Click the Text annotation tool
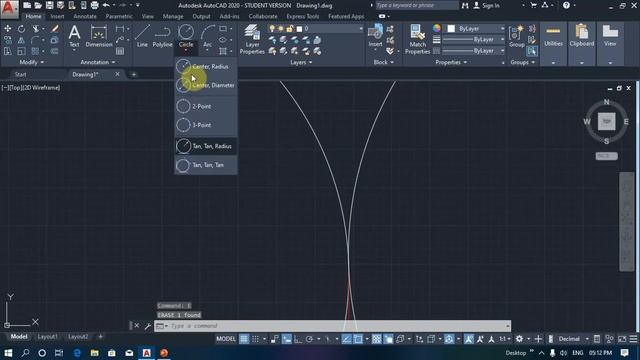640x360 pixels. (x=74, y=36)
